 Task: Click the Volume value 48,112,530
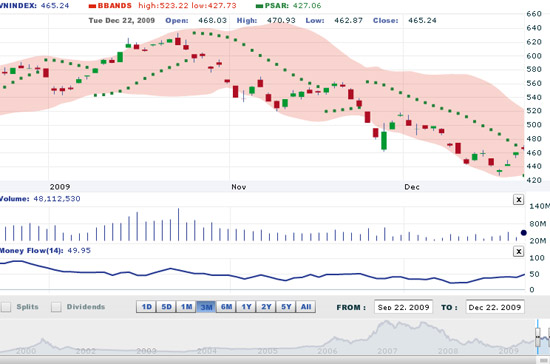(57, 199)
